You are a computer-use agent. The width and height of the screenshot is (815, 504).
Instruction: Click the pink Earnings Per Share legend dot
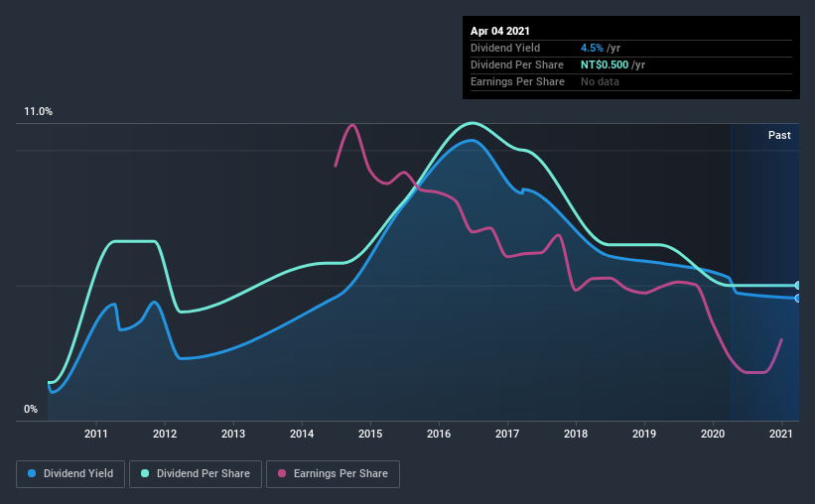click(x=282, y=473)
